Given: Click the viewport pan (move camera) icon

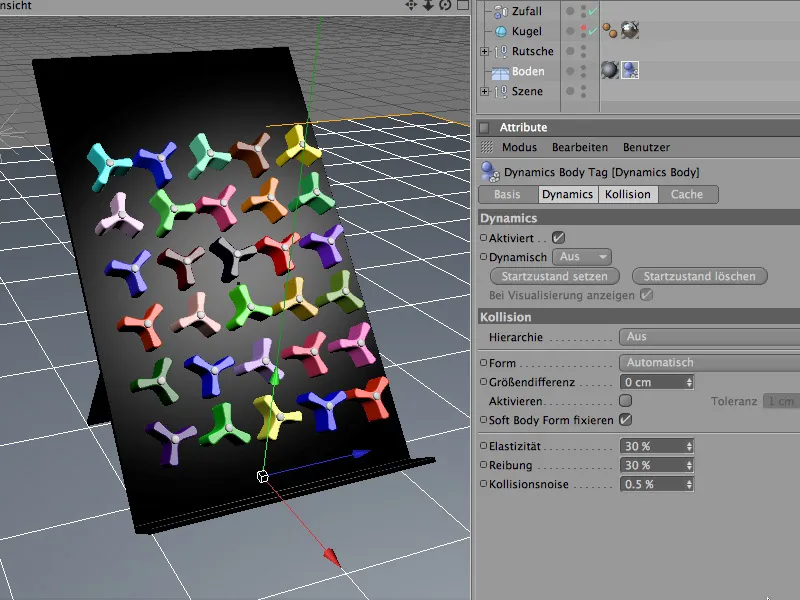Looking at the screenshot, I should [x=411, y=6].
